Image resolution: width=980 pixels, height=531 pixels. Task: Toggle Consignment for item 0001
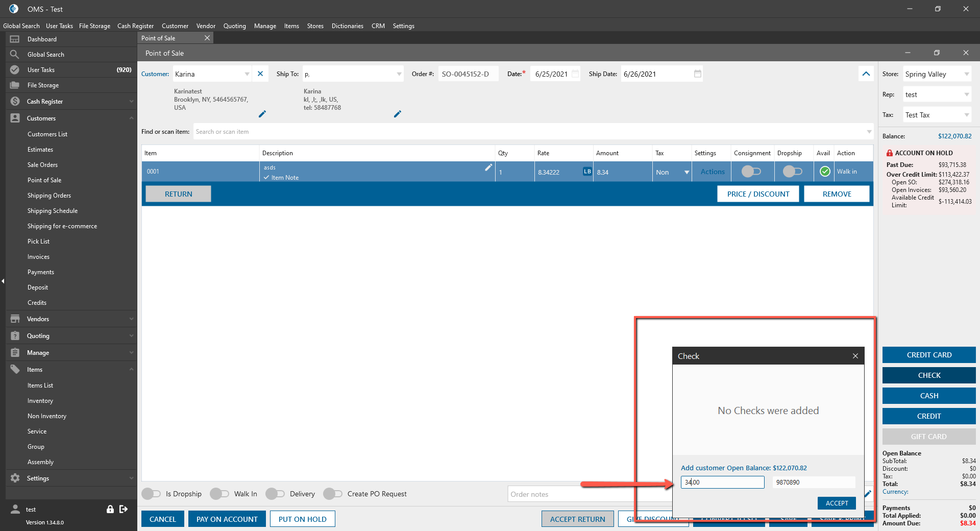(x=751, y=172)
